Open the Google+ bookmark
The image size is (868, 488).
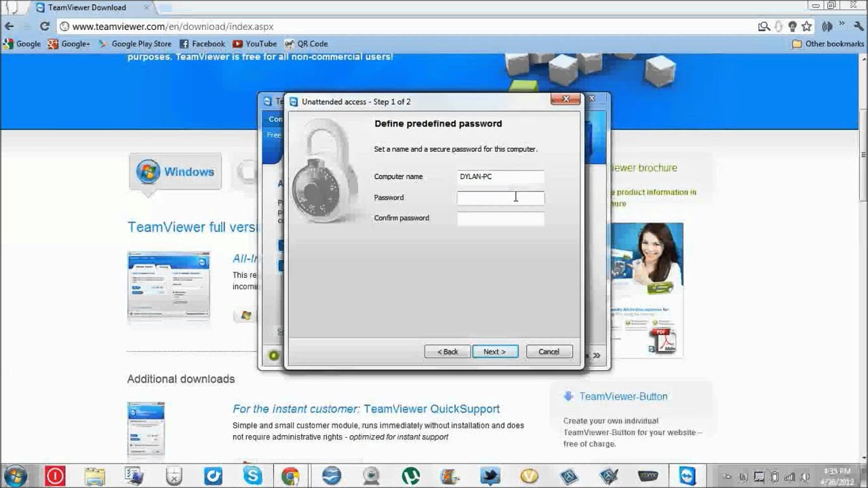coord(69,43)
